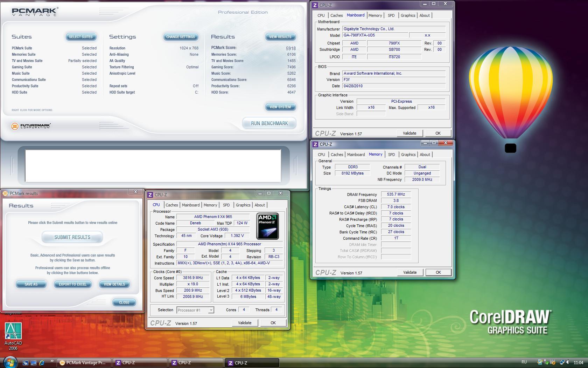Open the Graphics tab in the Memory CPU-Z window
Image resolution: width=588 pixels, height=368 pixels.
coord(408,155)
